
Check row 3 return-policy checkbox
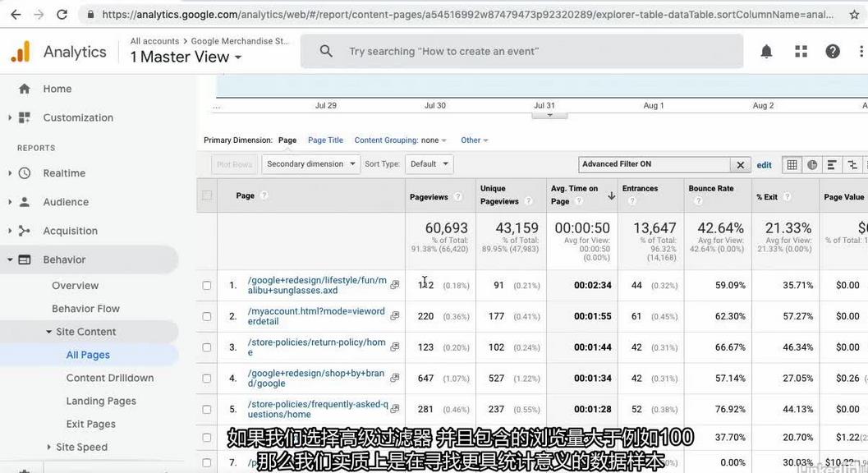click(x=207, y=347)
